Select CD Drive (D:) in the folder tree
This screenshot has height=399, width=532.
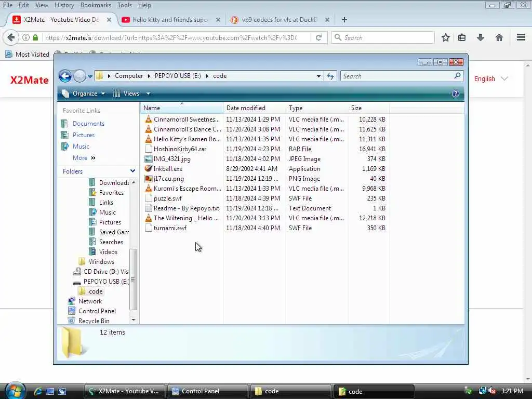pyautogui.click(x=101, y=271)
